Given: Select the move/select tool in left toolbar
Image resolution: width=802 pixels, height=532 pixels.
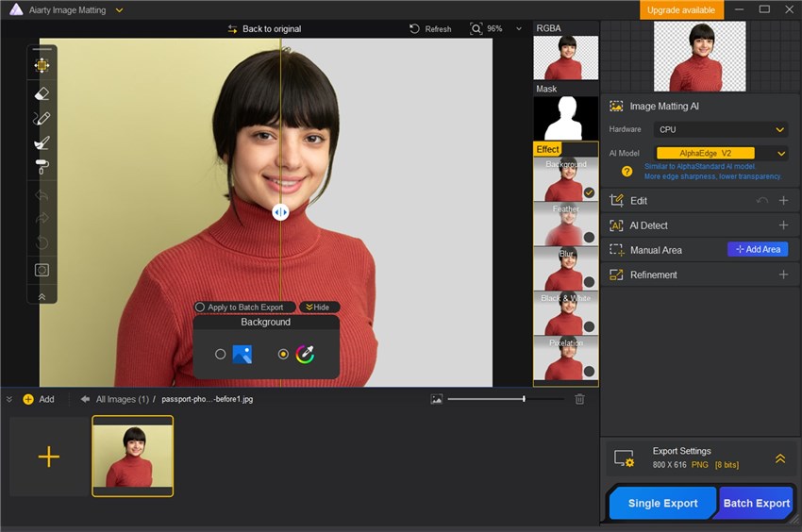Looking at the screenshot, I should pyautogui.click(x=42, y=65).
